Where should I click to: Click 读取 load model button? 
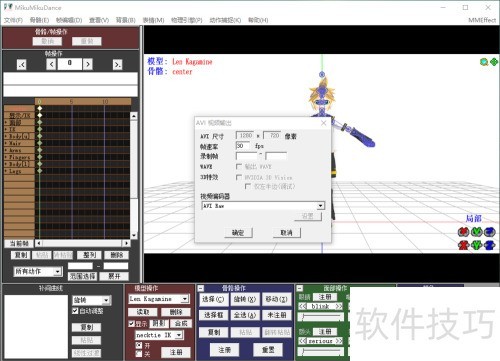point(143,312)
